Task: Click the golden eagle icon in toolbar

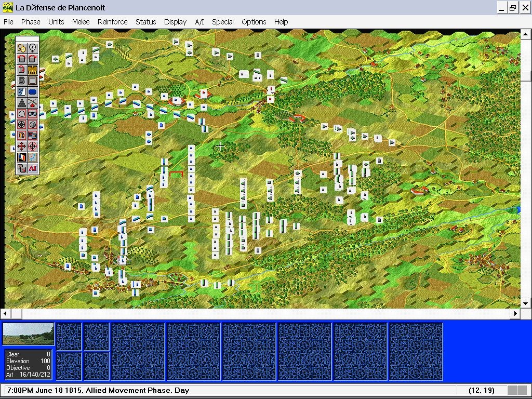Action: (x=33, y=70)
